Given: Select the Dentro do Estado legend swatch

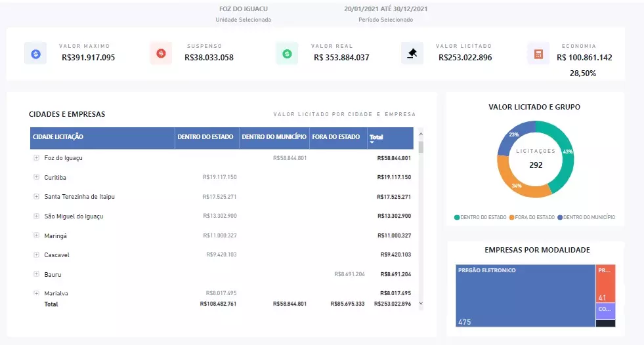Looking at the screenshot, I should click(x=457, y=217).
